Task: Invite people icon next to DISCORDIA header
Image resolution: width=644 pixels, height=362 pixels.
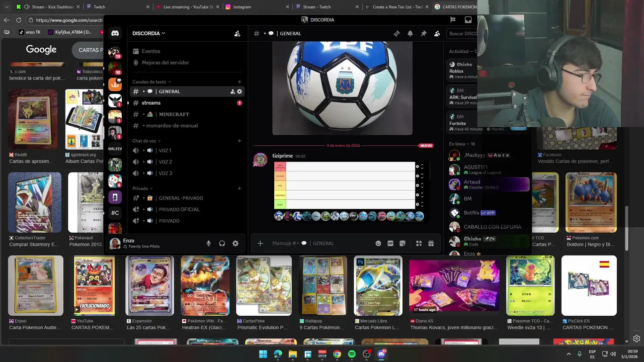Action: (237, 34)
